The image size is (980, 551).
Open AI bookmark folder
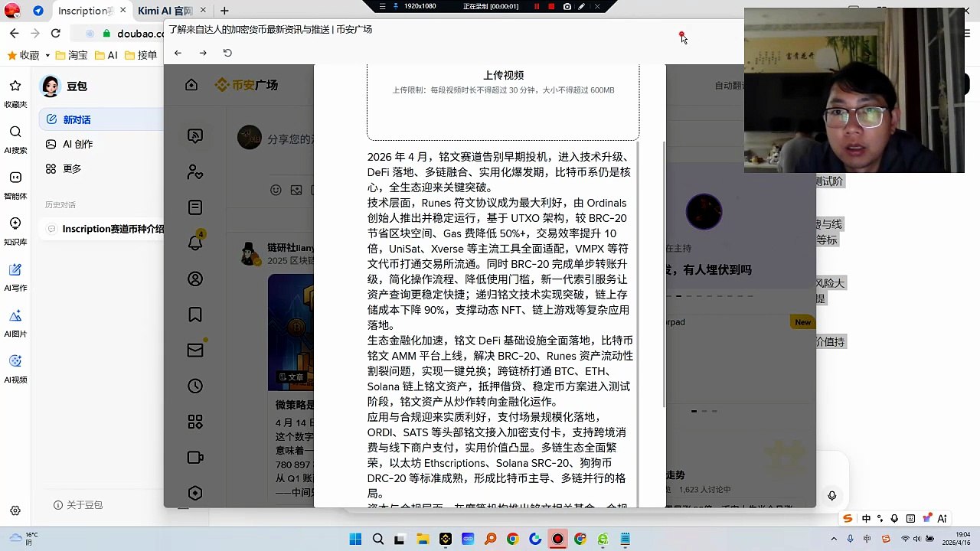(106, 55)
